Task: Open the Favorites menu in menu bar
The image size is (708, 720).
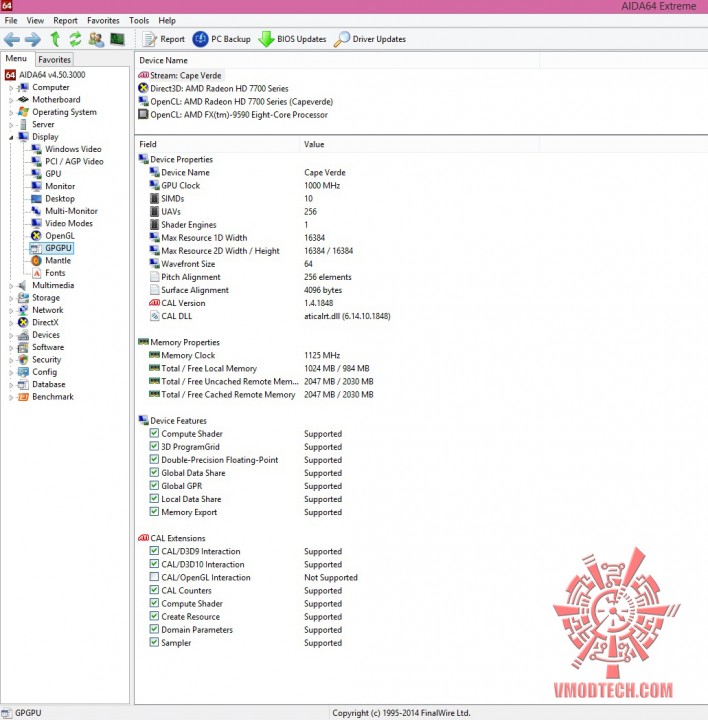Action: pos(103,21)
